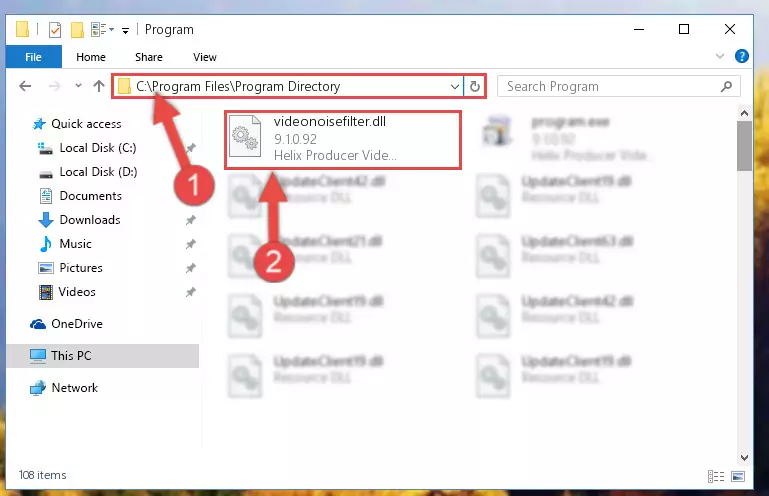Expand the ribbon with the chevron
The width and height of the screenshot is (769, 496).
click(719, 56)
